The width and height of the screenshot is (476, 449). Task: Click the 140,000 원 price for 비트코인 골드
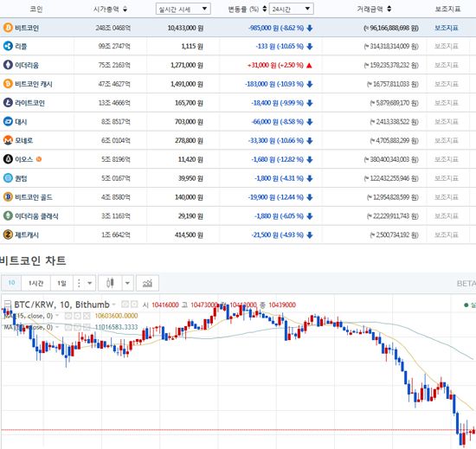click(x=189, y=197)
